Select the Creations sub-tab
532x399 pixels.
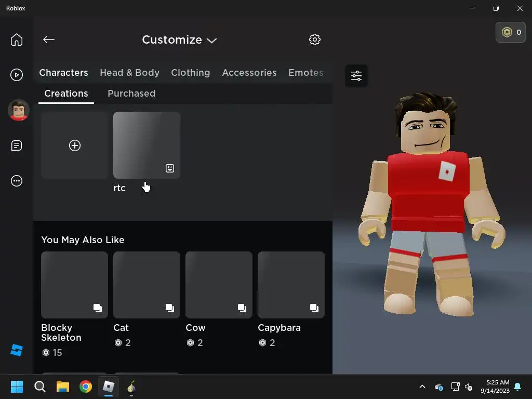pos(66,94)
